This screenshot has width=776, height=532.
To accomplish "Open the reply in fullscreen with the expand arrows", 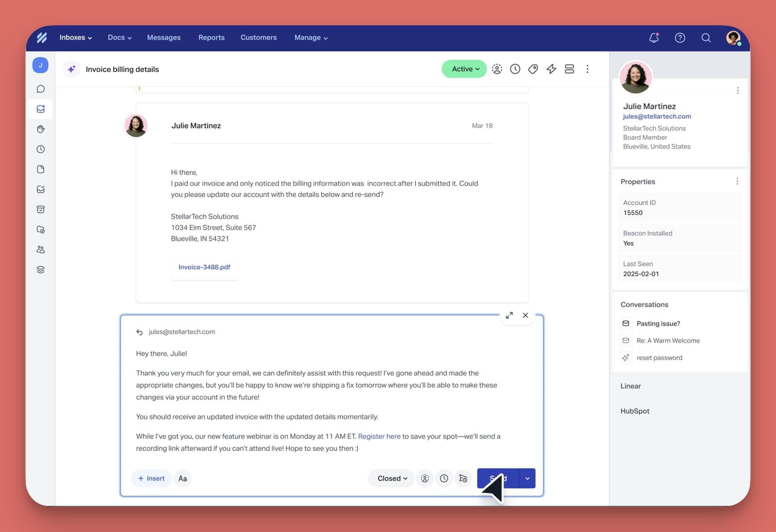I will tap(510, 315).
